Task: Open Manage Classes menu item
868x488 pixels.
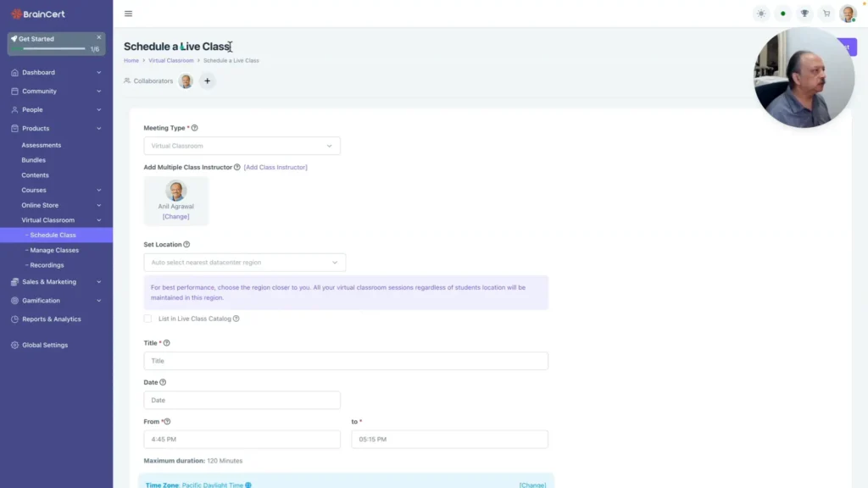Action: click(54, 250)
